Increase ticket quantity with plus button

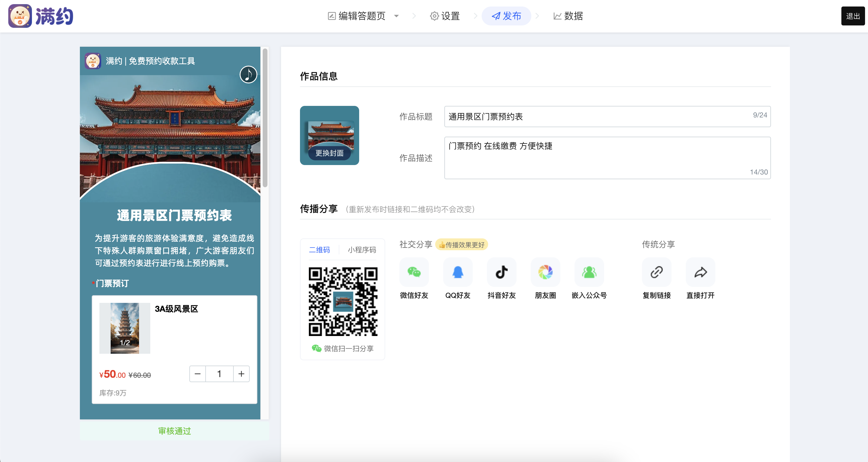241,374
